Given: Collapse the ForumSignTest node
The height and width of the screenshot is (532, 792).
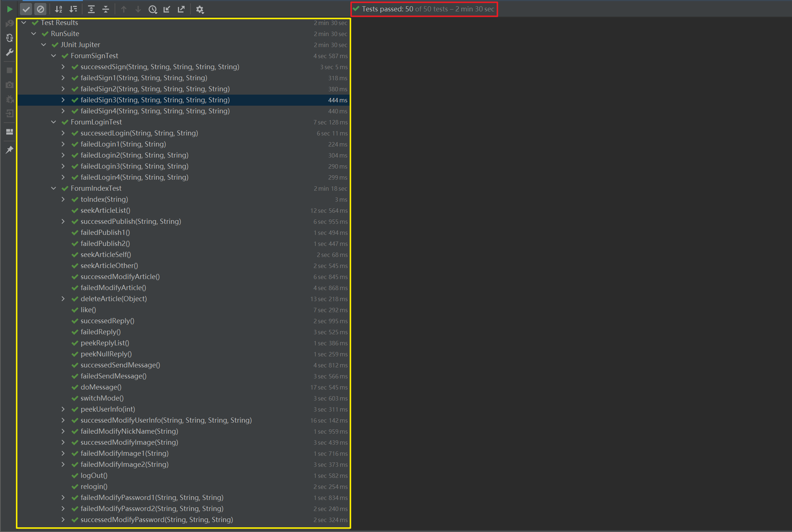Looking at the screenshot, I should pos(54,56).
